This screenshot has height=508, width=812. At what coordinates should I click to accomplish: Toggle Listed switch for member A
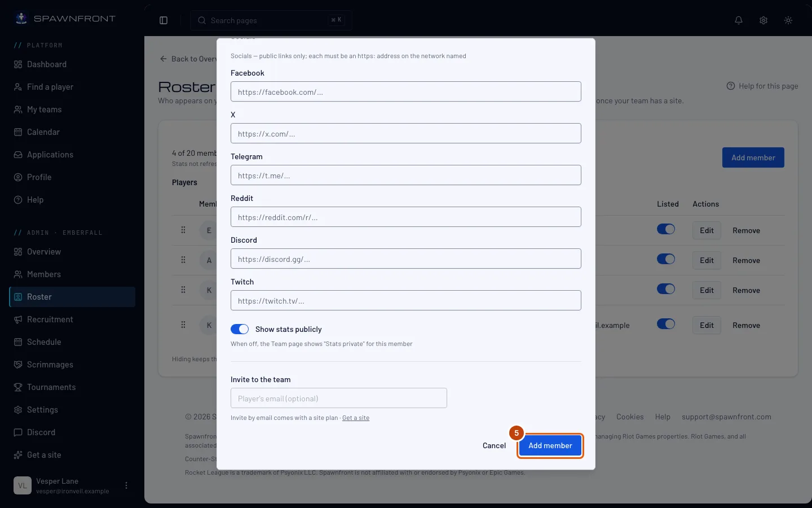666,259
